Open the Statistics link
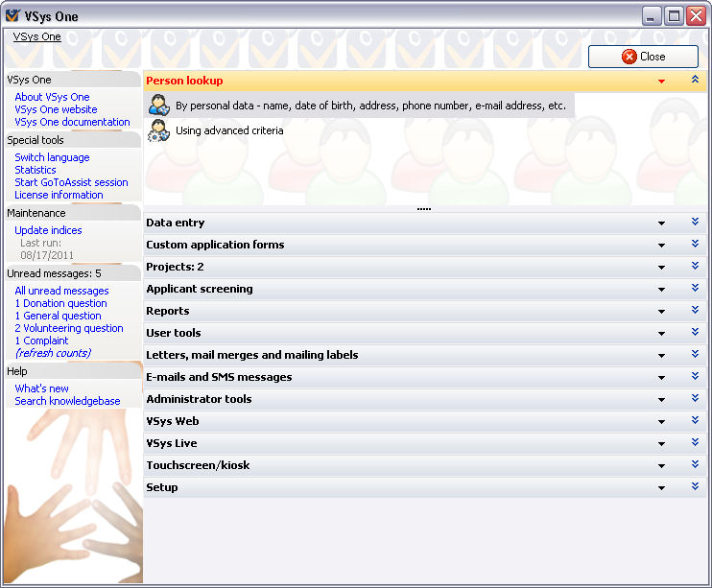 [36, 170]
